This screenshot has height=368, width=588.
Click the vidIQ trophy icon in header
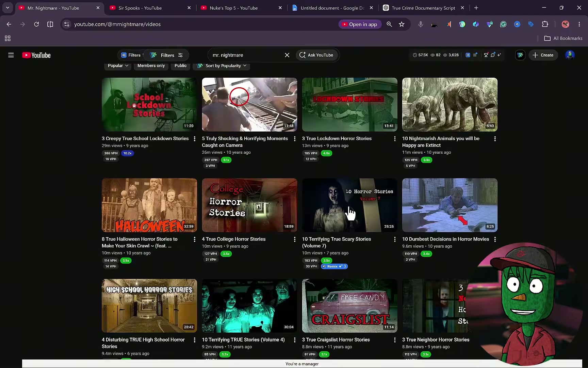pyautogui.click(x=486, y=55)
